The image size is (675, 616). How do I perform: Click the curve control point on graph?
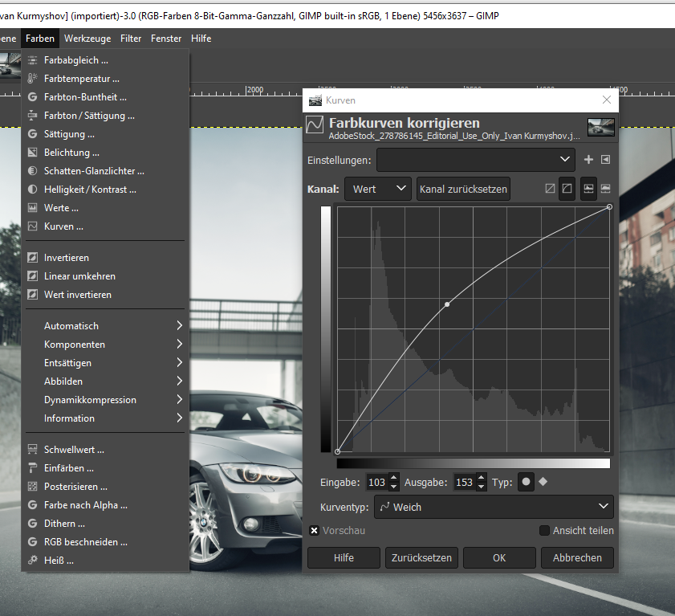(x=447, y=304)
